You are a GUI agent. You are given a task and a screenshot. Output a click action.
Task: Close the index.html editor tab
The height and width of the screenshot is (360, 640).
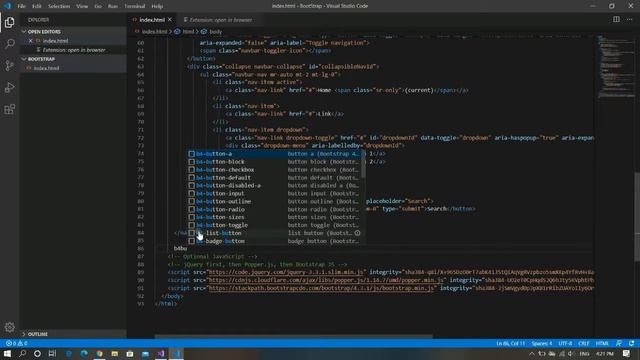170,20
